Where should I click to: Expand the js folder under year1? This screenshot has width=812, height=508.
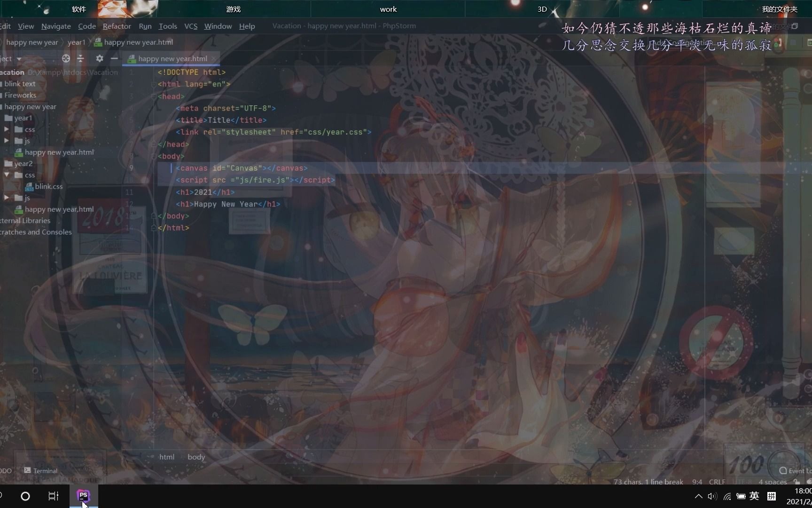click(x=7, y=141)
